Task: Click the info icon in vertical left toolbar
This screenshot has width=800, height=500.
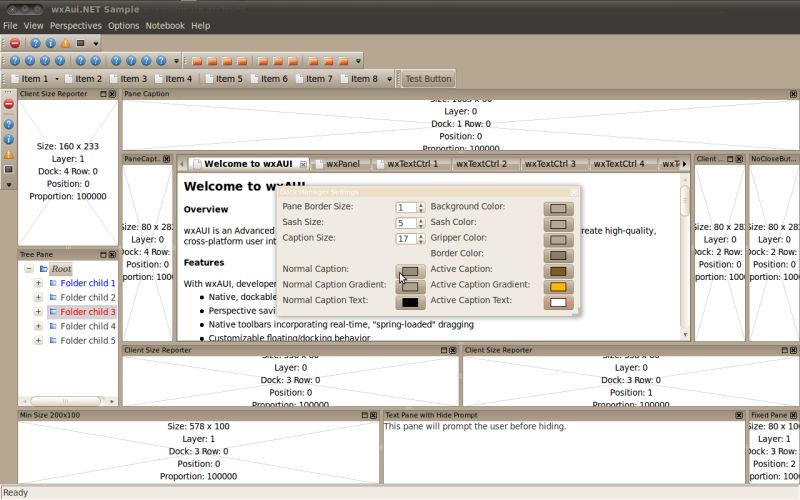Action: pos(9,139)
